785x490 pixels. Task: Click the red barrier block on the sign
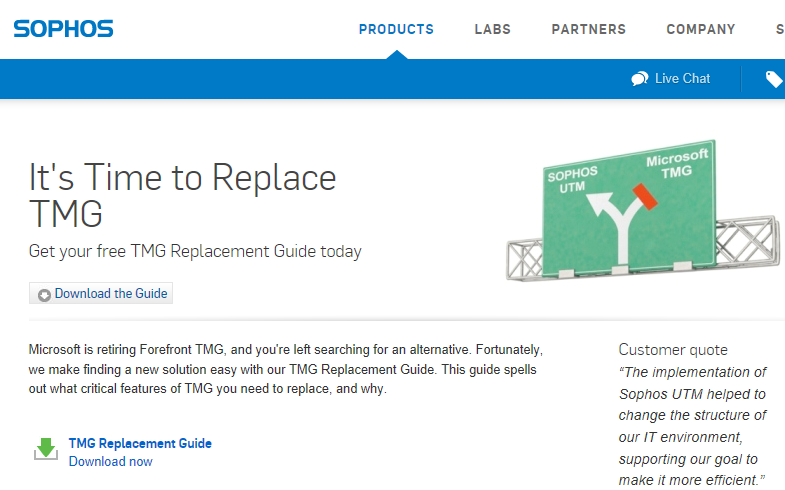(x=645, y=195)
